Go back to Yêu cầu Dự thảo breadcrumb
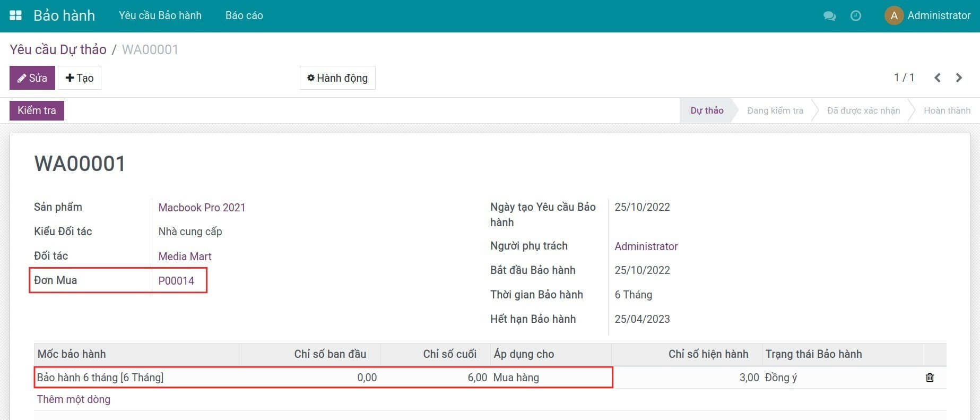Viewport: 980px width, 420px height. coord(58,49)
